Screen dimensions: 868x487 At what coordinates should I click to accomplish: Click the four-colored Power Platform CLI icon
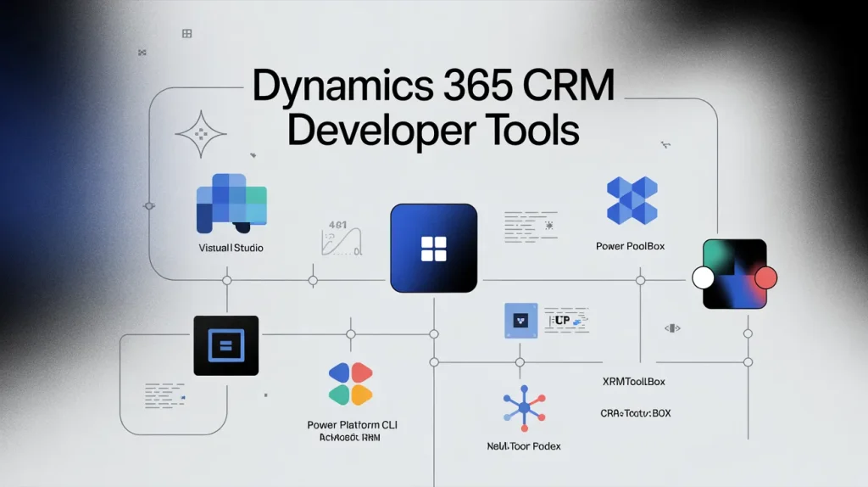coord(350,384)
